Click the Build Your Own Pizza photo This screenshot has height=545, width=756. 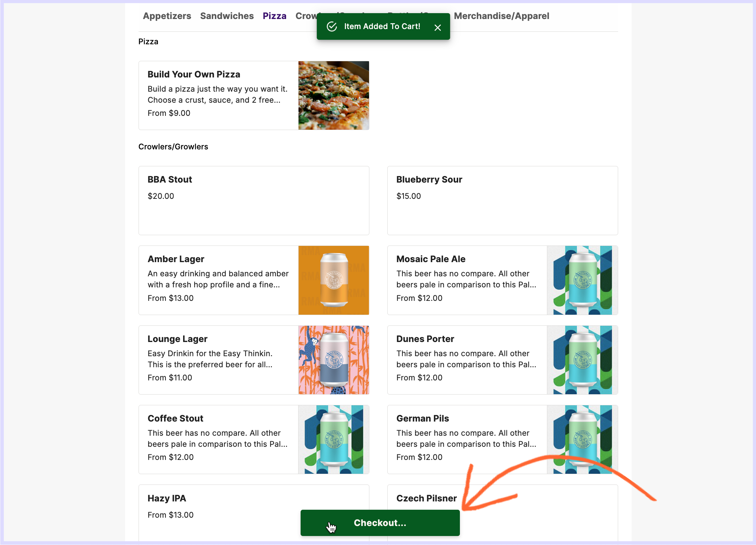(333, 95)
